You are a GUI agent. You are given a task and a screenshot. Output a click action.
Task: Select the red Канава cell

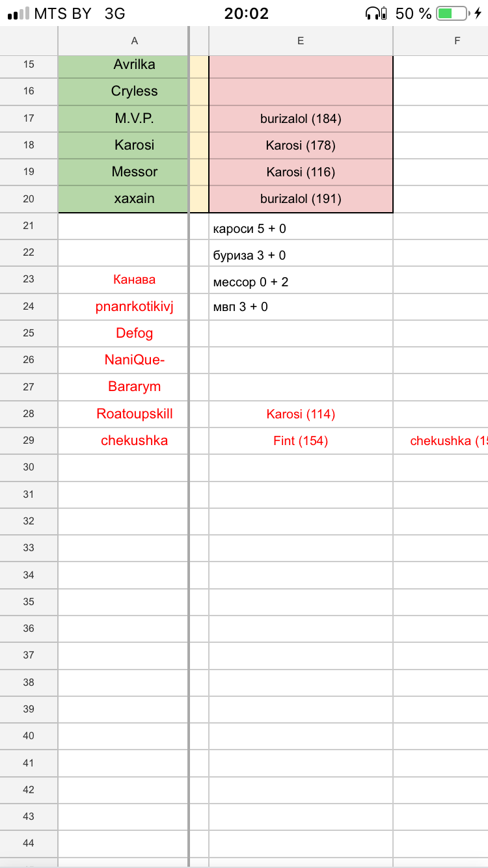(135, 280)
